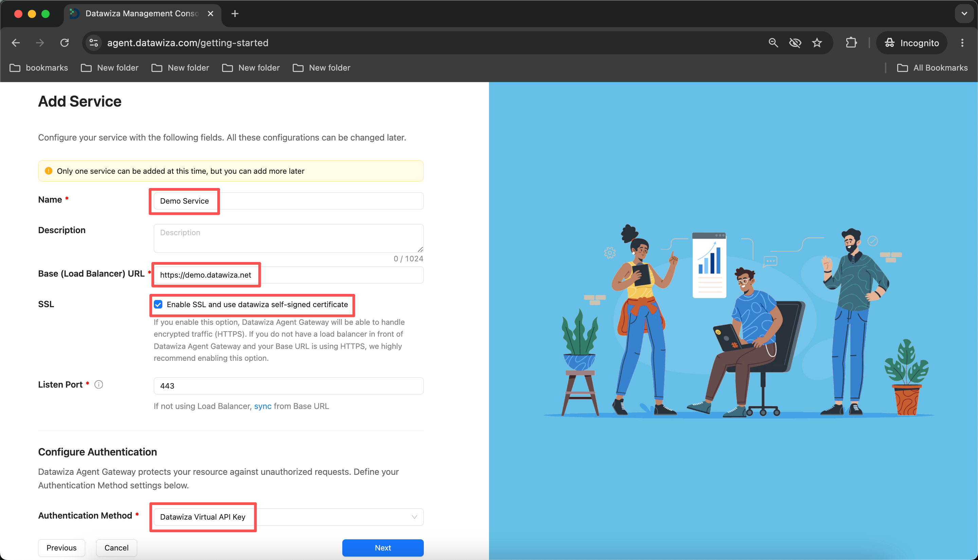This screenshot has width=978, height=560.
Task: Click the browser back arrow
Action: 16,43
